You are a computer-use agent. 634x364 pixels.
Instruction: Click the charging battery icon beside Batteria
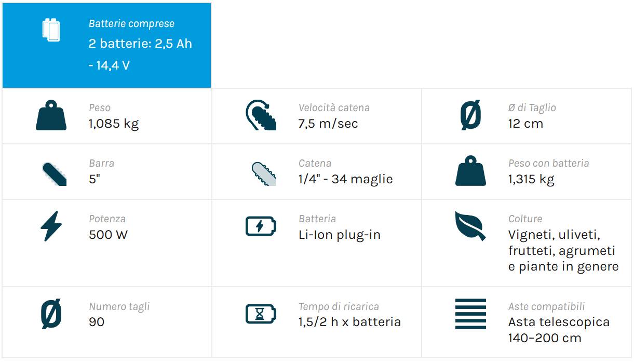point(261,226)
